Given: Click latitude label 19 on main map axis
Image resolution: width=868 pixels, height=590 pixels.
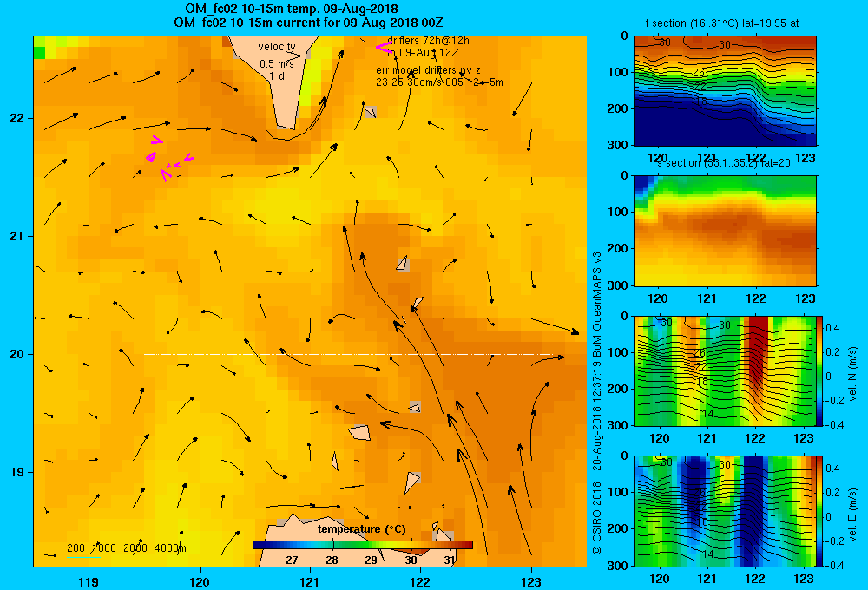Looking at the screenshot, I should [17, 472].
